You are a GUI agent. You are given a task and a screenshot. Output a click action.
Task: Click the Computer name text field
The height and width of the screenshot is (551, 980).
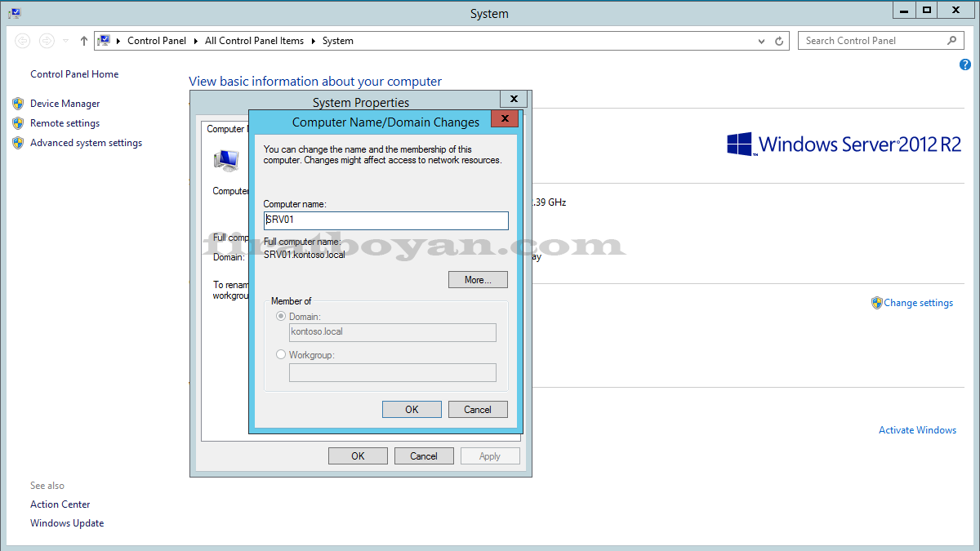(x=386, y=220)
